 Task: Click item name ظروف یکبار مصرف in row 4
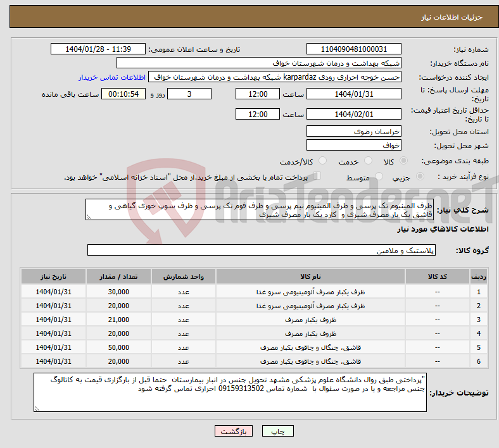click(x=310, y=334)
